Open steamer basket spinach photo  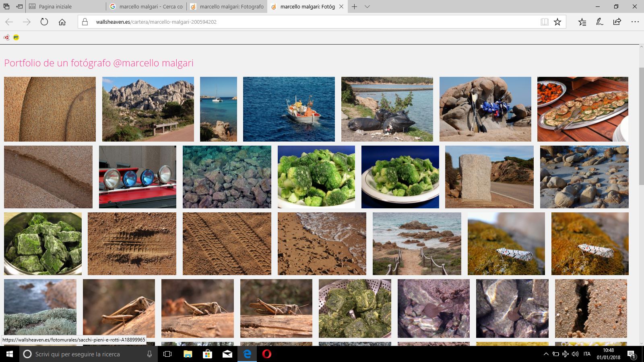pos(355,309)
